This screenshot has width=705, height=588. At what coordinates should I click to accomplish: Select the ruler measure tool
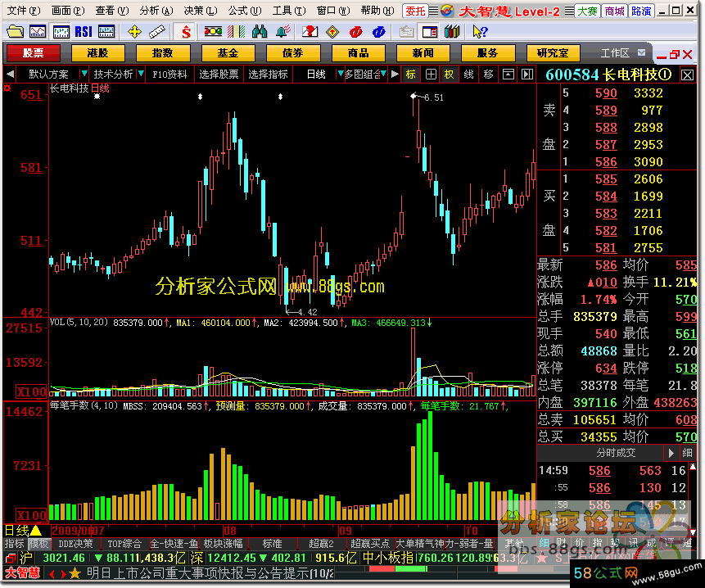tap(157, 31)
